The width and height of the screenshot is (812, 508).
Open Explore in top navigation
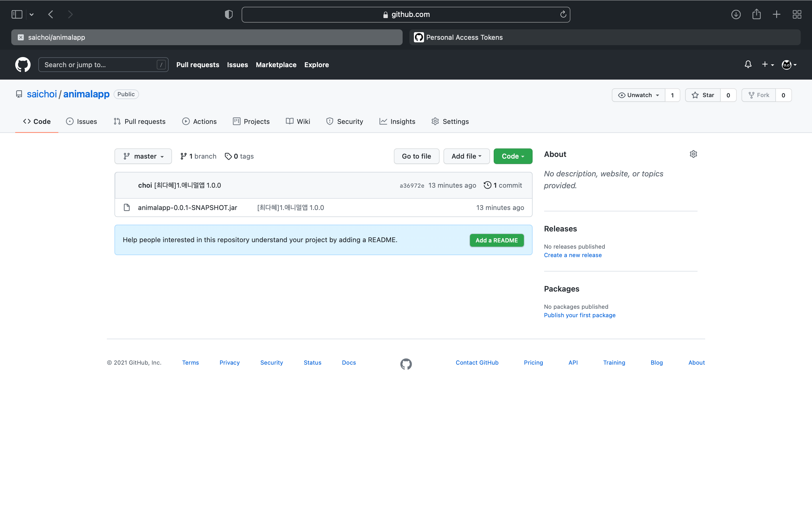(x=316, y=65)
